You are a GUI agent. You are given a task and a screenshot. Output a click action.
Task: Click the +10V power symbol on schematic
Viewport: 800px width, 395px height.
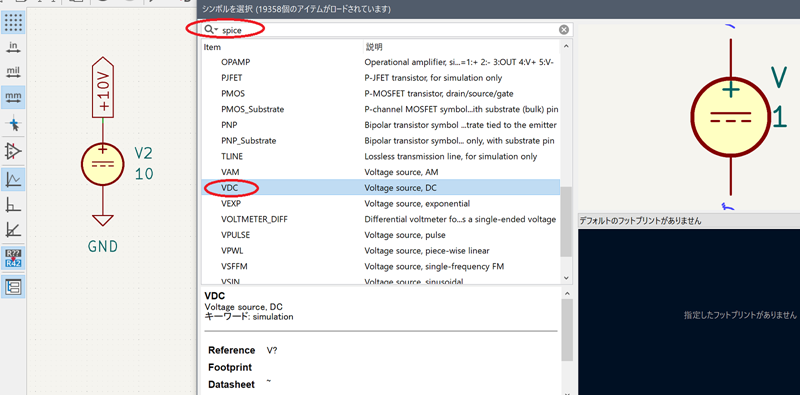click(x=103, y=87)
